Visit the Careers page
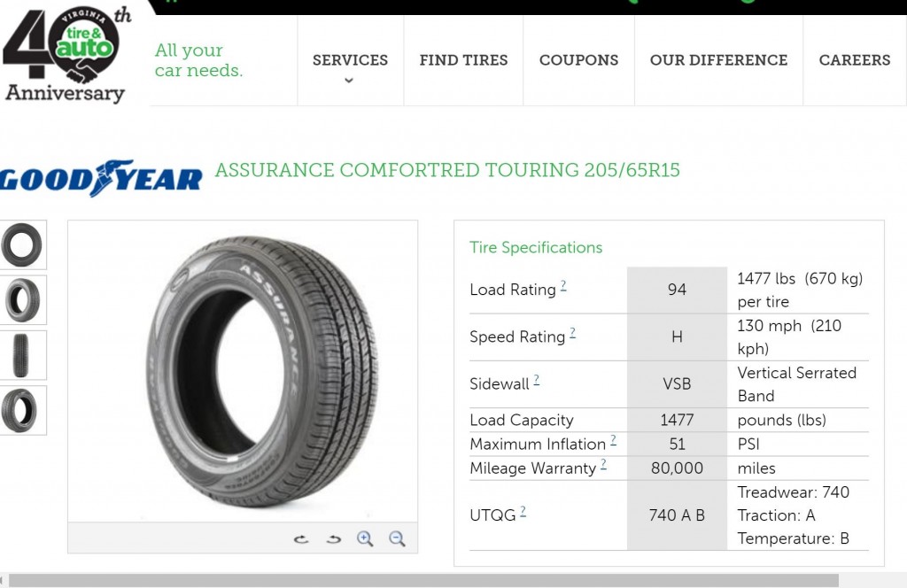 coord(854,60)
